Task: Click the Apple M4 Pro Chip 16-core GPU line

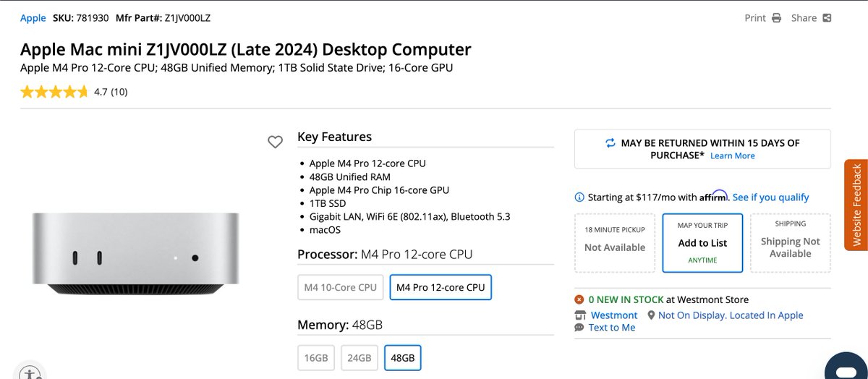Action: coord(379,190)
